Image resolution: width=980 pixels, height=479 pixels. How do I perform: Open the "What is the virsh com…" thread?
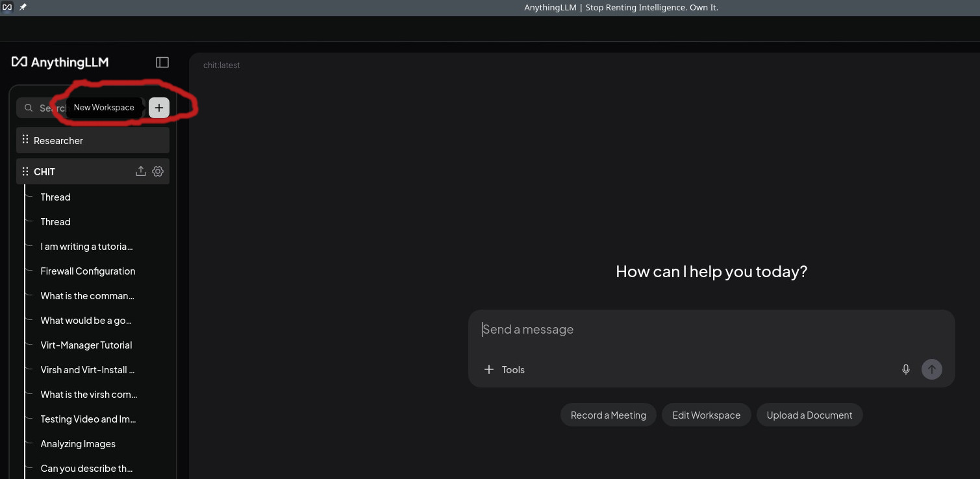(89, 395)
